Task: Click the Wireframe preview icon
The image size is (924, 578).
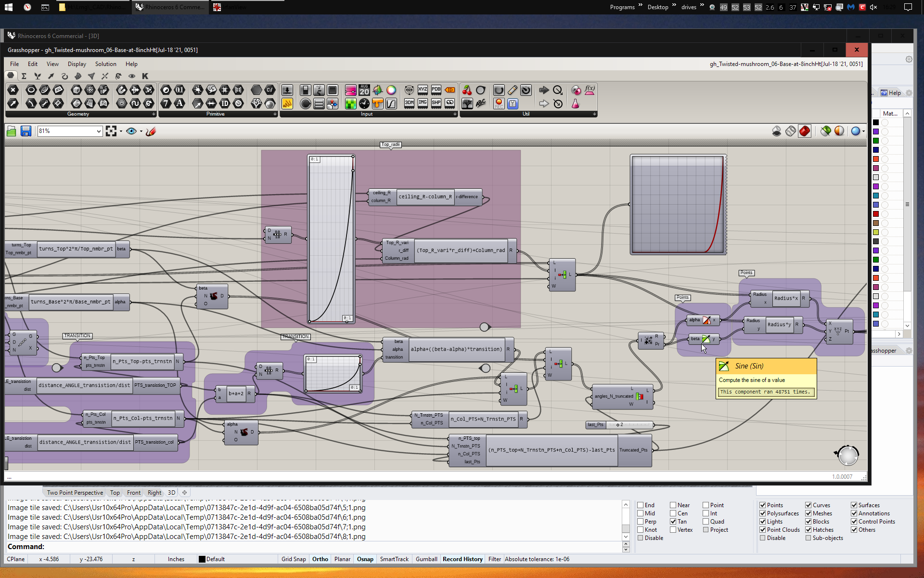Action: point(790,131)
